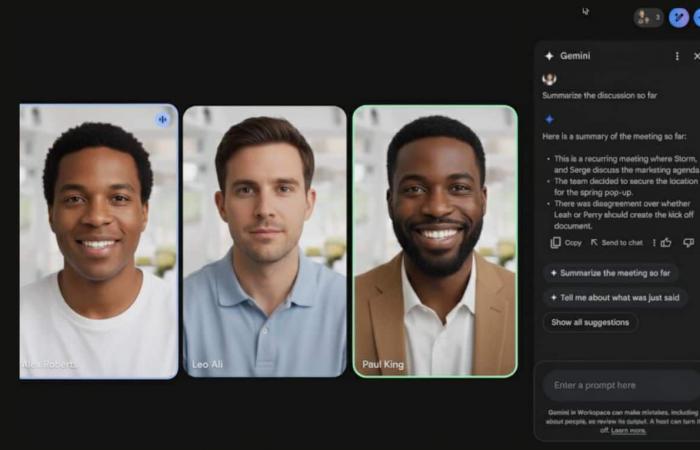Give the summary a thumbs up
The width and height of the screenshot is (700, 450).
coord(666,242)
